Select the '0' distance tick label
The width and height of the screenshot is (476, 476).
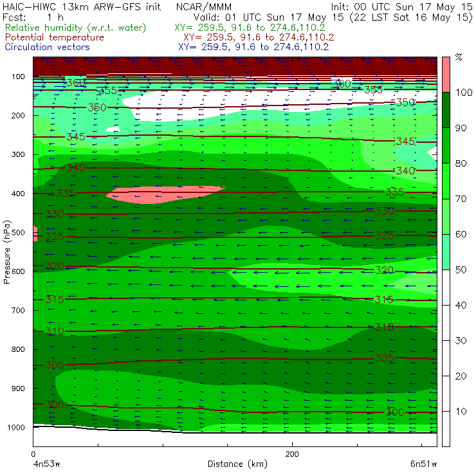click(x=33, y=454)
